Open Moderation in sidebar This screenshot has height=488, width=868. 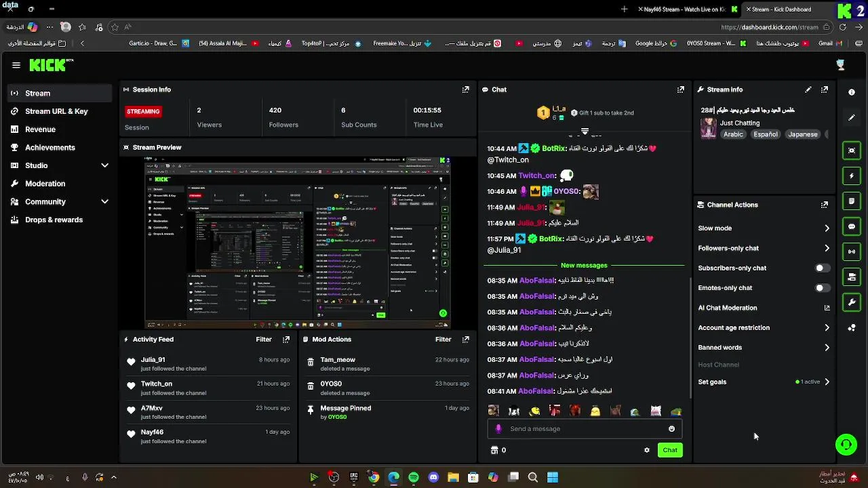coord(60,184)
